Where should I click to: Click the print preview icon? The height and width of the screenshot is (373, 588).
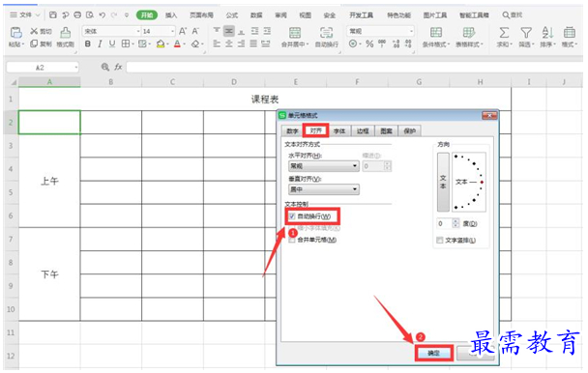click(90, 15)
